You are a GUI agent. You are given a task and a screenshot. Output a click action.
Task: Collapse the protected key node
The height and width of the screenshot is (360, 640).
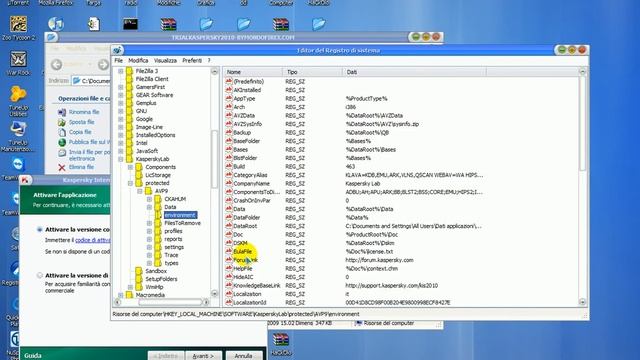pos(130,183)
